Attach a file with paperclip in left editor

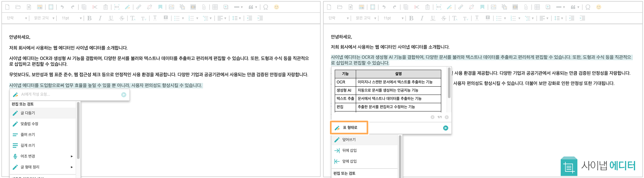tap(204, 7)
